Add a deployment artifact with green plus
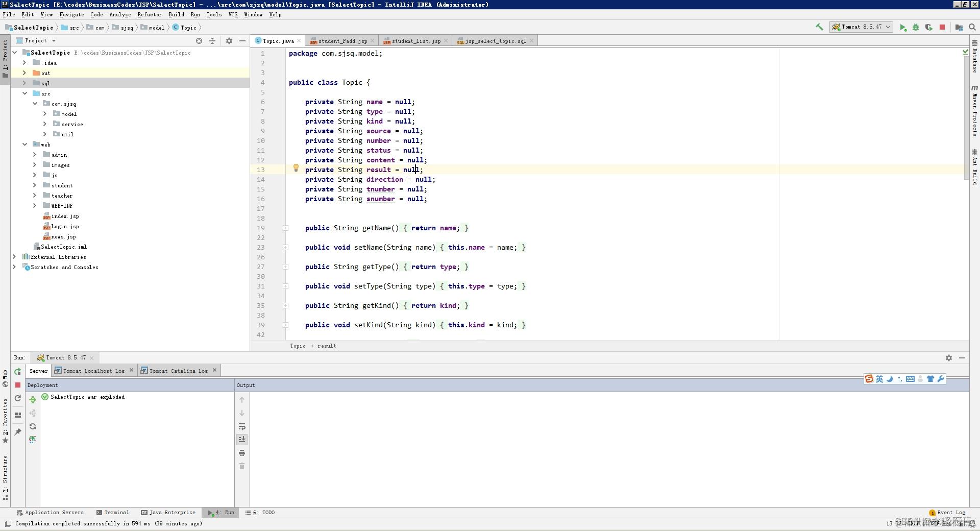980x531 pixels. 33,400
